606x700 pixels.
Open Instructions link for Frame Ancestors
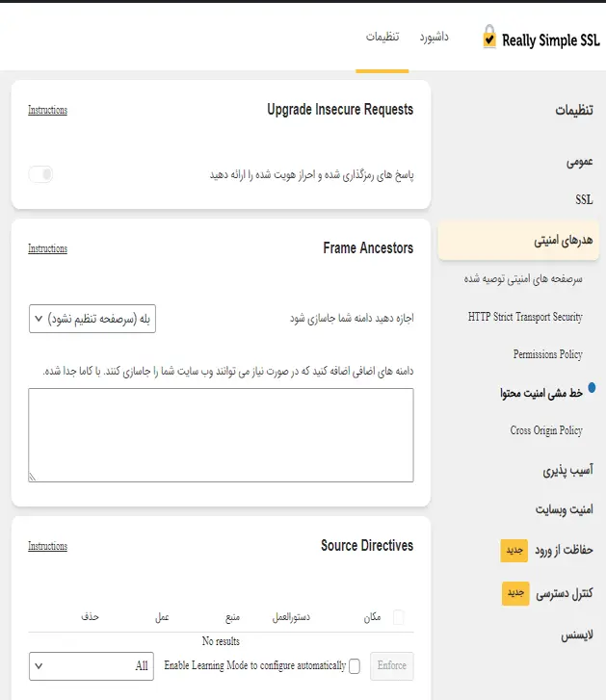[x=48, y=248]
